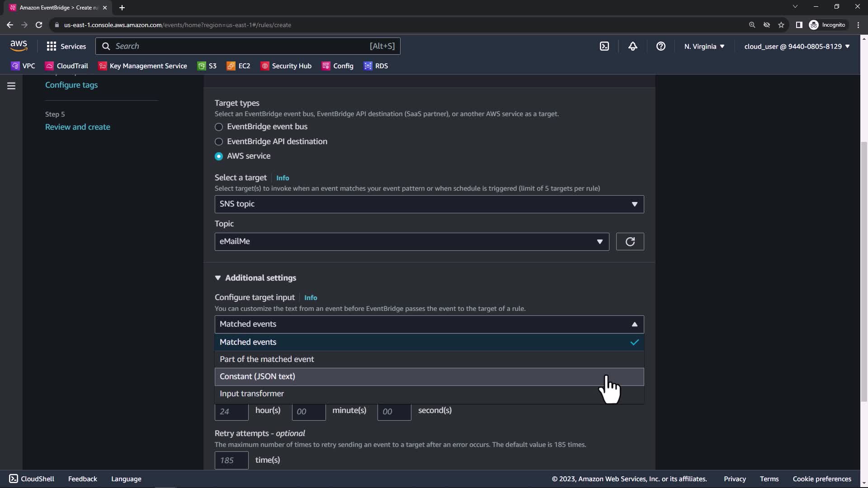Image resolution: width=868 pixels, height=488 pixels.
Task: Click Info link next to Configure target input
Action: (x=311, y=298)
